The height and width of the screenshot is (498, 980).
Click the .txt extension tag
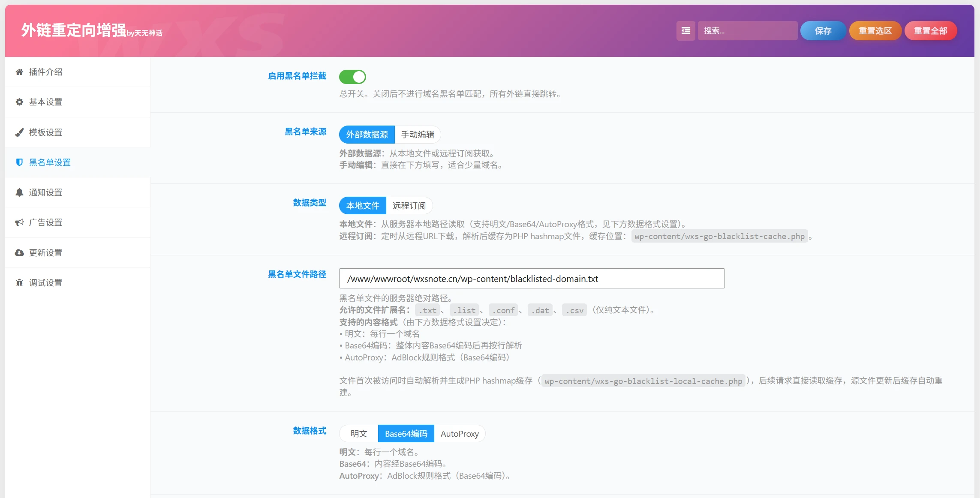(x=427, y=310)
